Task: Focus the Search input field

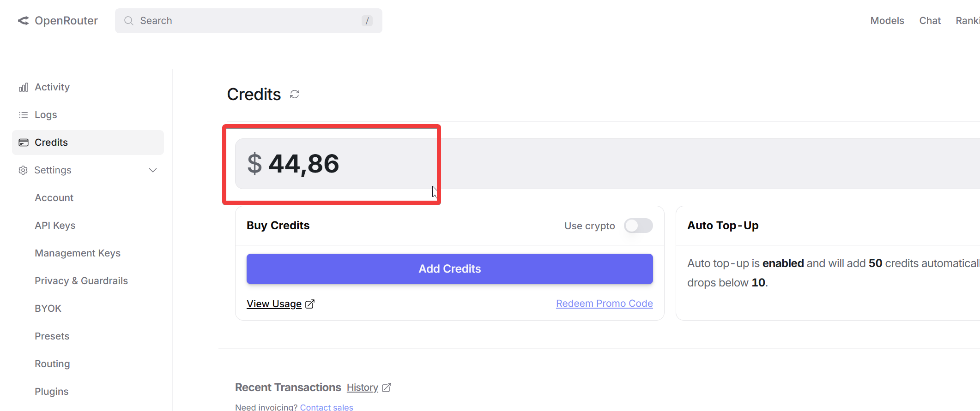Action: (248, 21)
